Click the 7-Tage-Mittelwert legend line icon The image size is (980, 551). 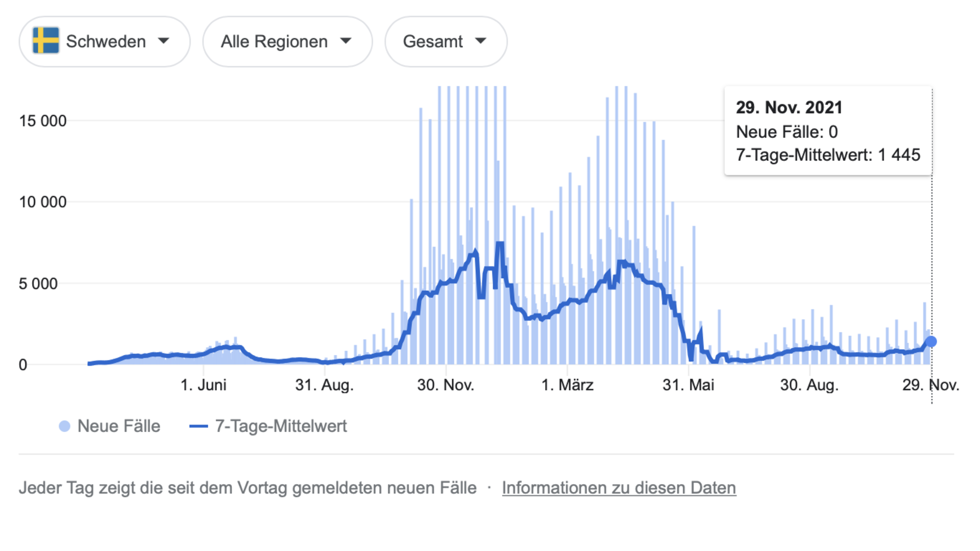[x=199, y=425]
